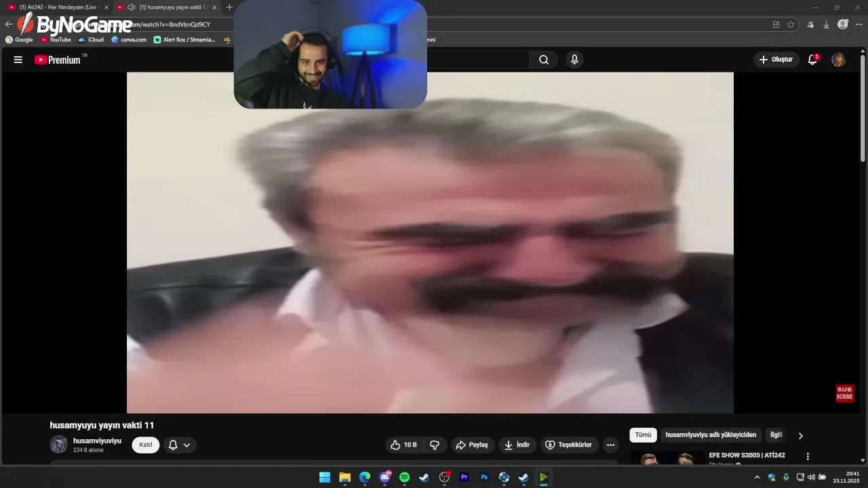This screenshot has height=488, width=868.
Task: Open the YouTube hamburger guide menu
Action: pos(18,60)
